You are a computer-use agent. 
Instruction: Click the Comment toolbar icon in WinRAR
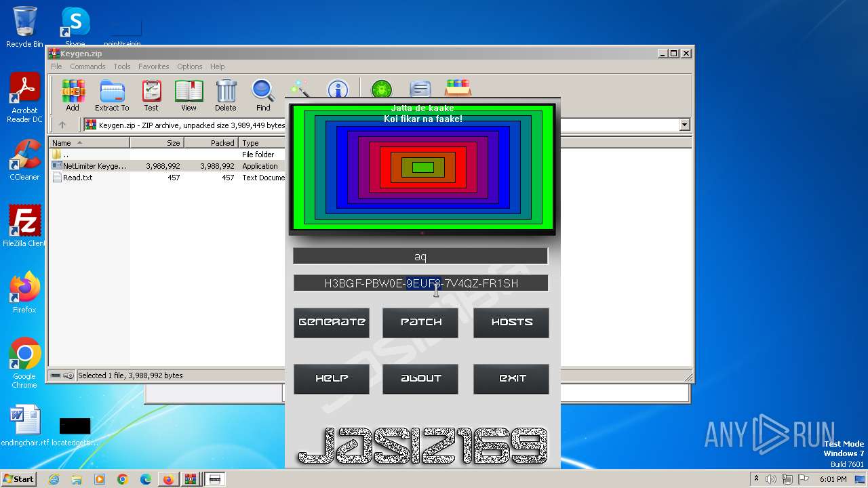coord(420,89)
